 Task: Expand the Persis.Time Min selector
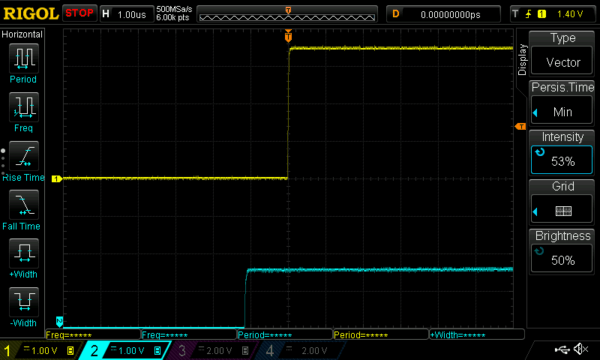tap(562, 103)
